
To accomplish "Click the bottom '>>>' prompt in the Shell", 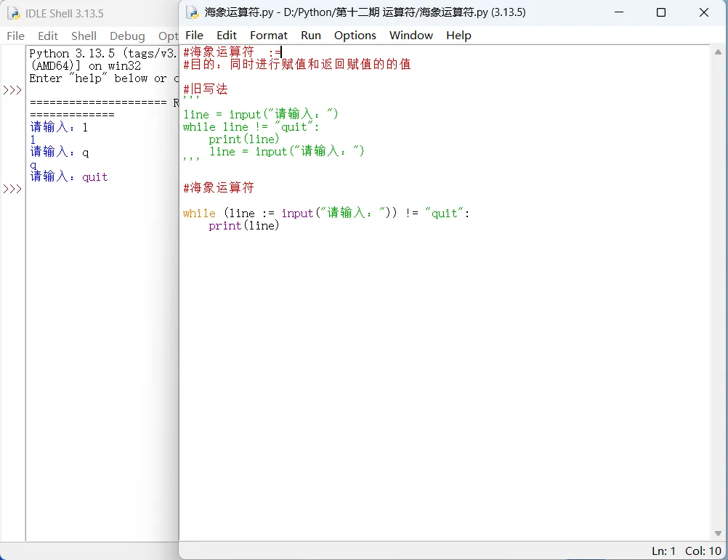I will click(x=12, y=189).
